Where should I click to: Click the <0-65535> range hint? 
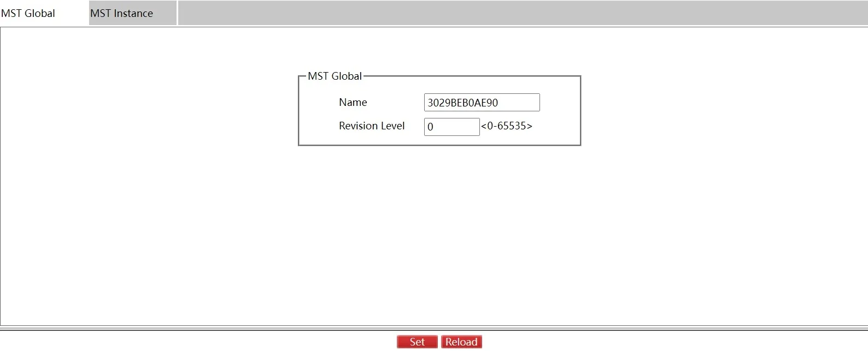click(506, 126)
